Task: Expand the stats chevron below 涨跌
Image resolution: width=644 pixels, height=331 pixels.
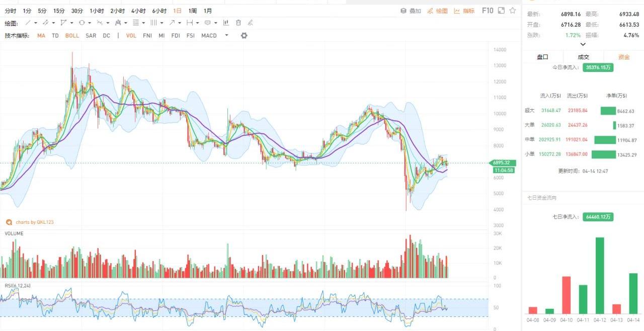Action: (583, 44)
